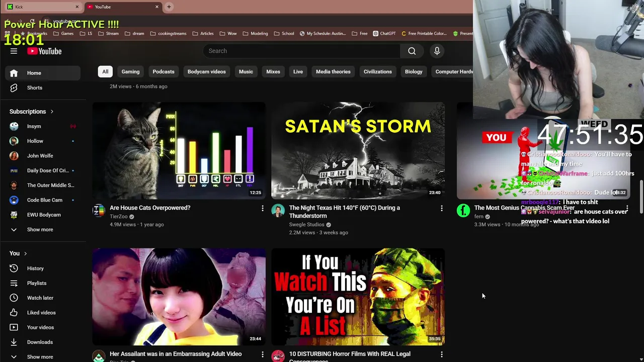Open the Hollow channel subscription
Image resolution: width=644 pixels, height=362 pixels.
(43, 141)
